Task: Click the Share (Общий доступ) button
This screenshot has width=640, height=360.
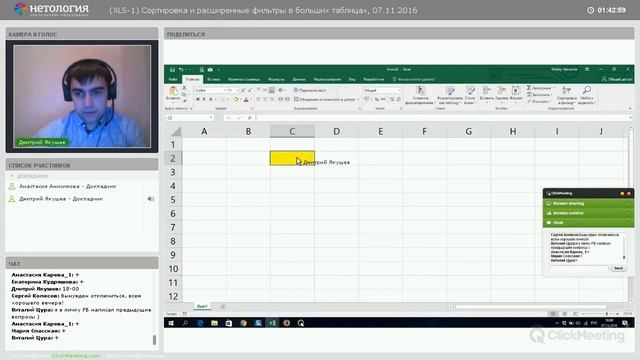Action: 617,79
